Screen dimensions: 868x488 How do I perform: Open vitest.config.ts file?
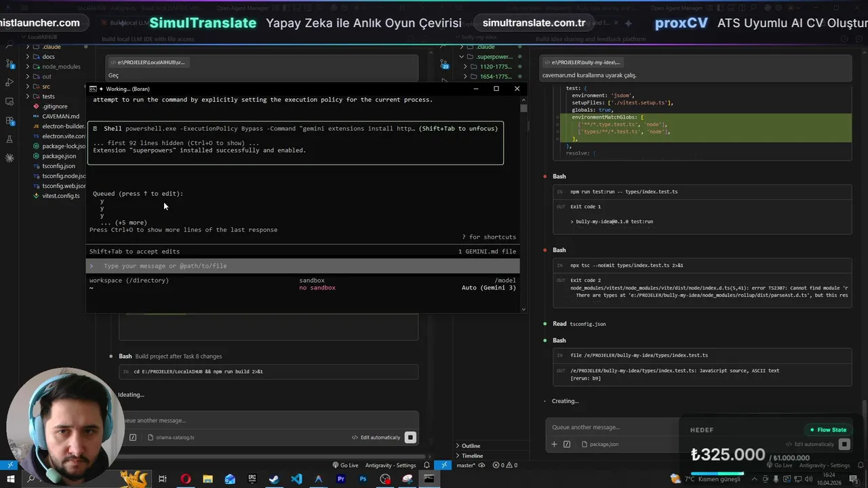pyautogui.click(x=60, y=196)
